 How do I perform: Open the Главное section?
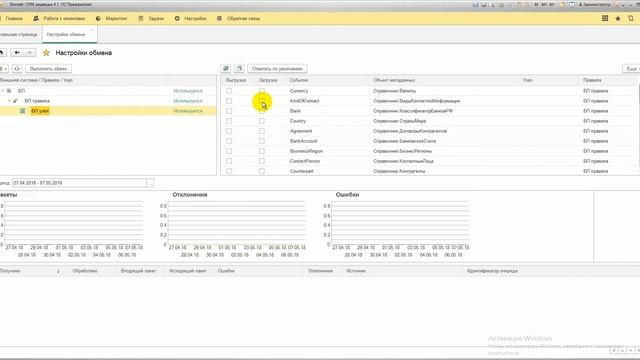[x=14, y=18]
